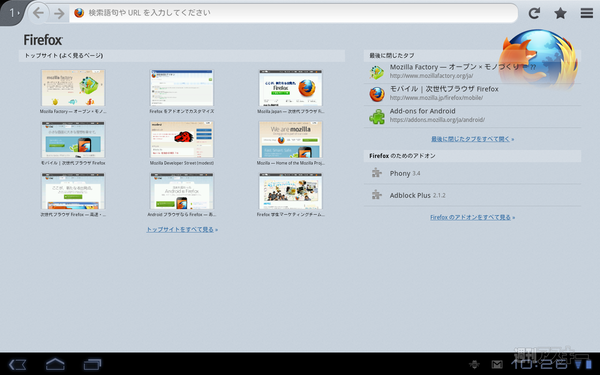The width and height of the screenshot is (600, 375).
Task: Open the モバイル | 次世代ブラウザ Firefox thumbnail
Action: pos(73,139)
